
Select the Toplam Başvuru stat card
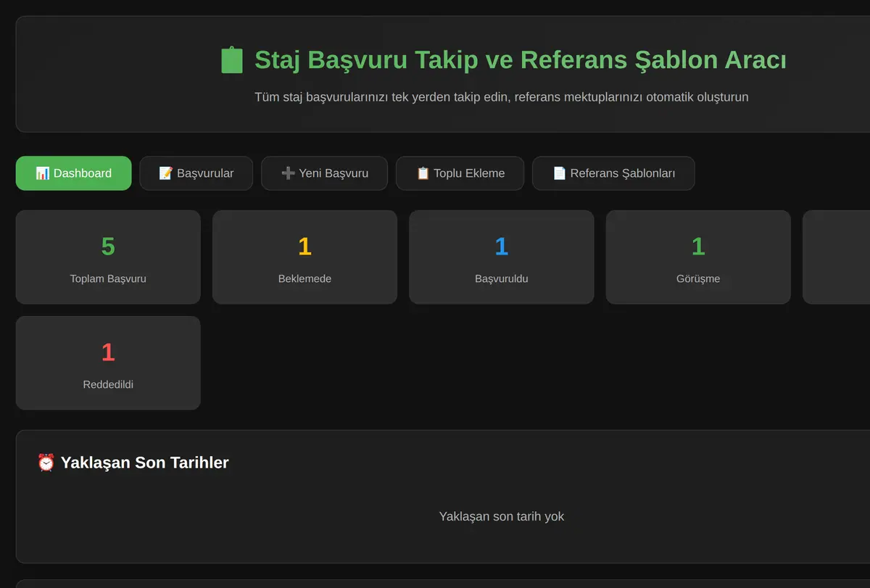pyautogui.click(x=108, y=257)
